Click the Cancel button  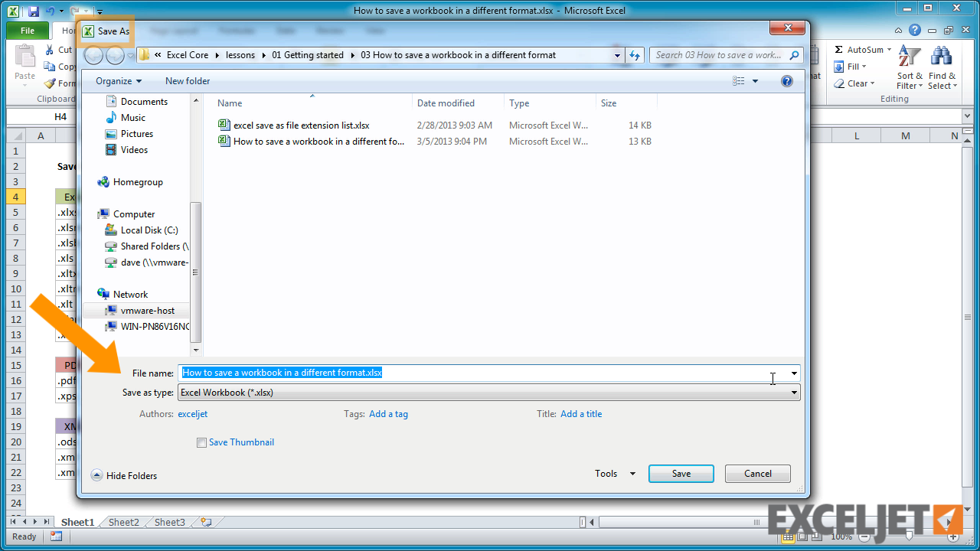pyautogui.click(x=758, y=474)
